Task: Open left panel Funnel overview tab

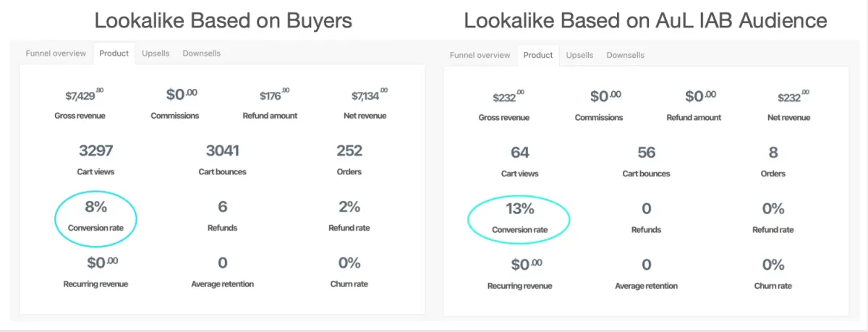Action: 56,54
